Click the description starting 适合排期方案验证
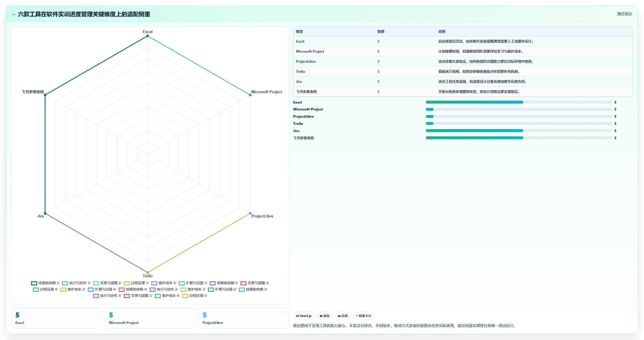 pyautogui.click(x=486, y=62)
